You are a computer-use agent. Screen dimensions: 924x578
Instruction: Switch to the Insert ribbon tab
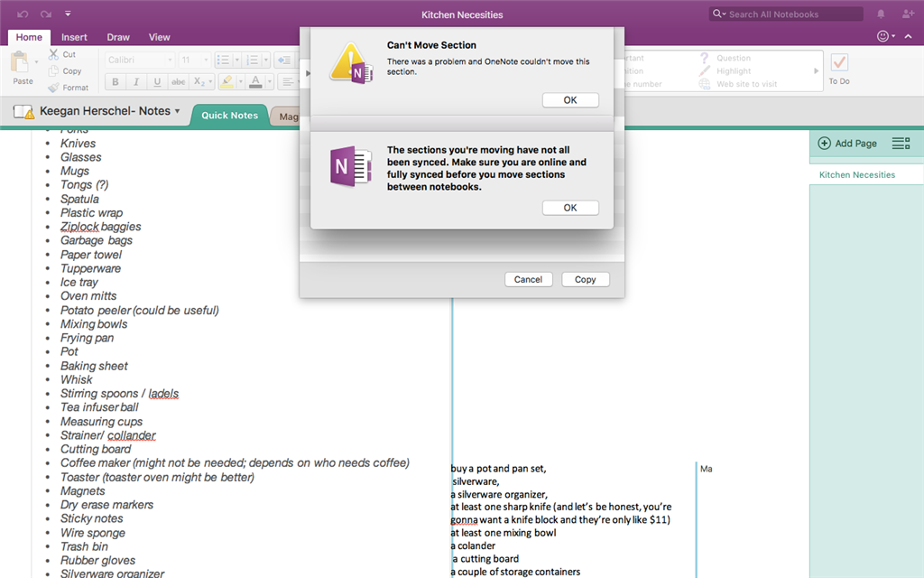[x=74, y=37]
